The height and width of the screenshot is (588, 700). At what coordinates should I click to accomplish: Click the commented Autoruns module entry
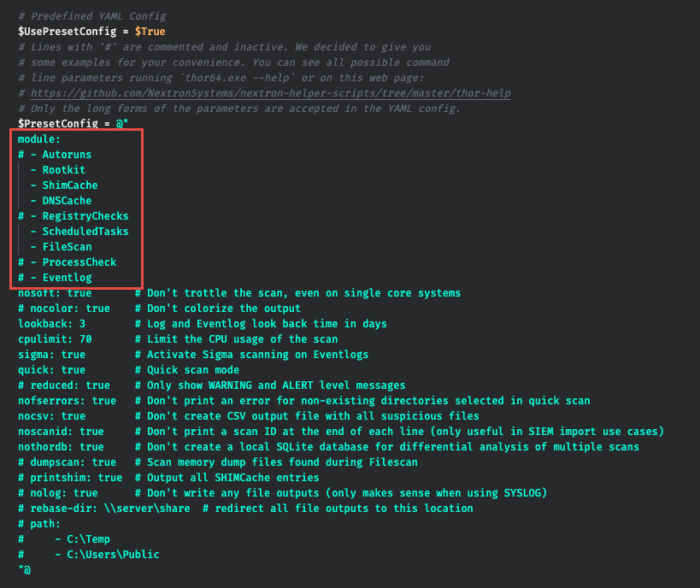coord(67,154)
